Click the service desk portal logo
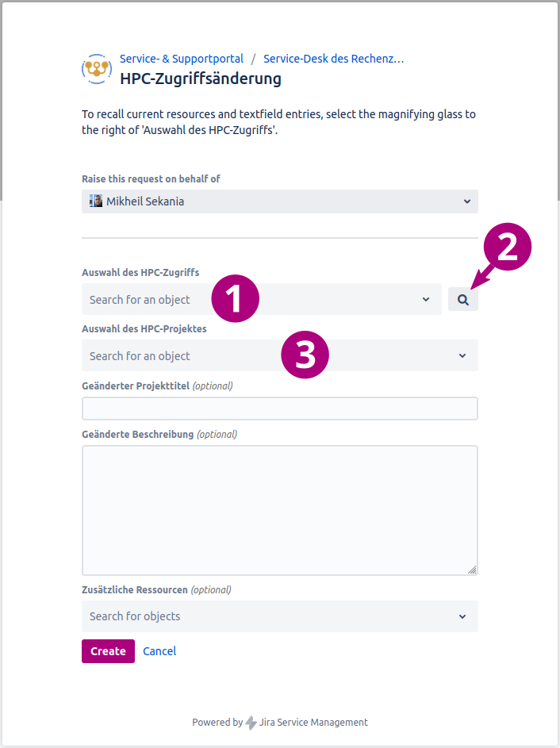560x748 pixels. click(97, 69)
